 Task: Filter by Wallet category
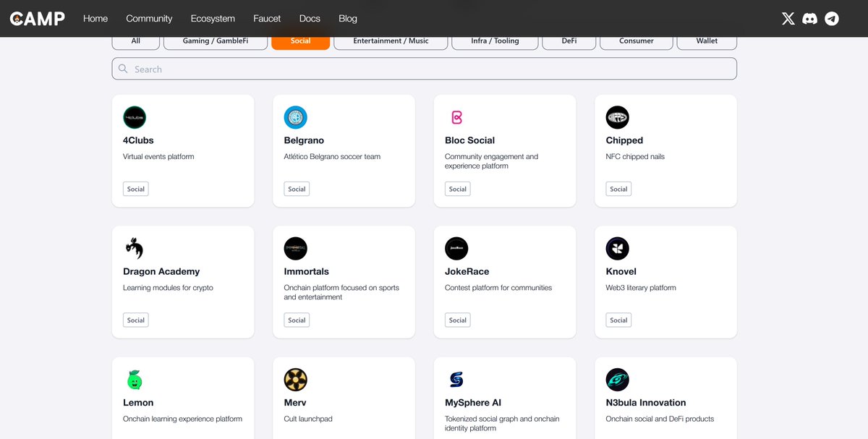click(x=707, y=41)
